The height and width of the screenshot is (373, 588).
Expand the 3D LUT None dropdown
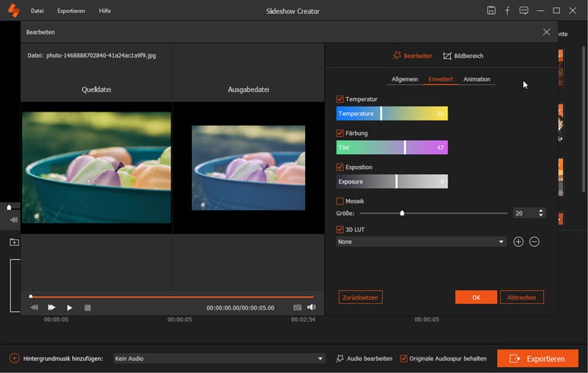[x=501, y=242]
